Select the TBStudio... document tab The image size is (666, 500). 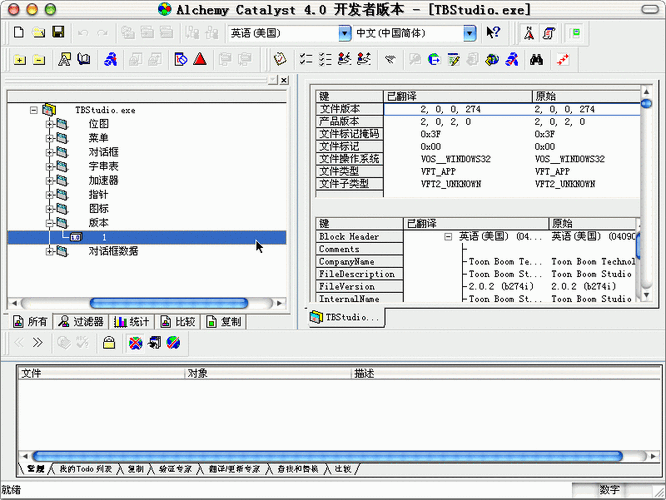(x=345, y=317)
